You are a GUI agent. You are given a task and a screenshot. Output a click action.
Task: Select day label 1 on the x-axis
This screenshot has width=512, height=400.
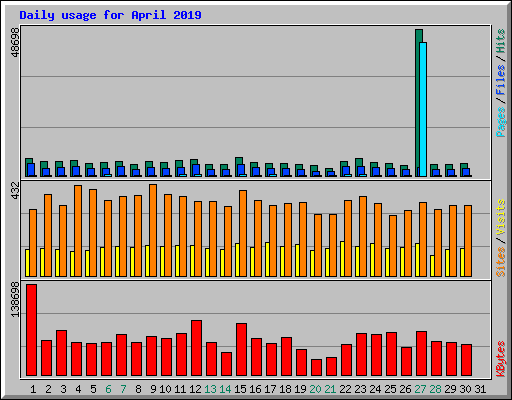pyautogui.click(x=33, y=389)
